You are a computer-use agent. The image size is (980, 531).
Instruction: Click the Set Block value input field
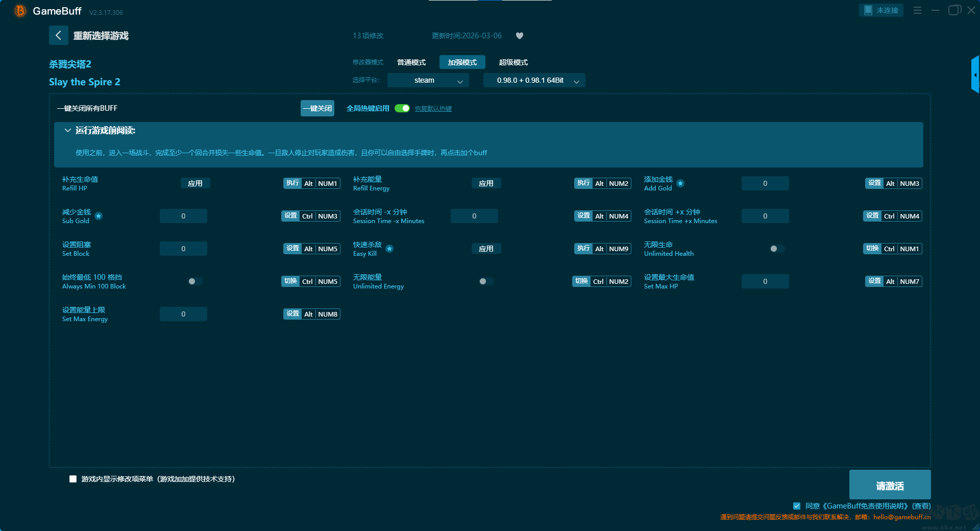pyautogui.click(x=183, y=249)
